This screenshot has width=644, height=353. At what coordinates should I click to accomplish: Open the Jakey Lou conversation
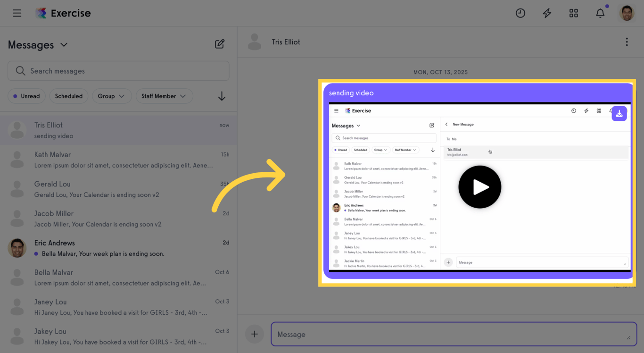(118, 336)
